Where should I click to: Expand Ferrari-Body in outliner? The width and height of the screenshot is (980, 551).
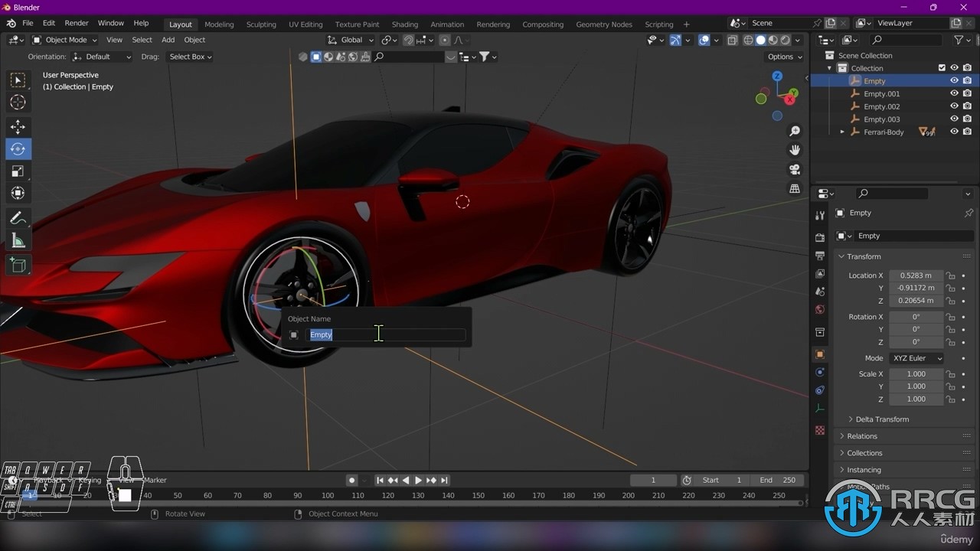(842, 132)
